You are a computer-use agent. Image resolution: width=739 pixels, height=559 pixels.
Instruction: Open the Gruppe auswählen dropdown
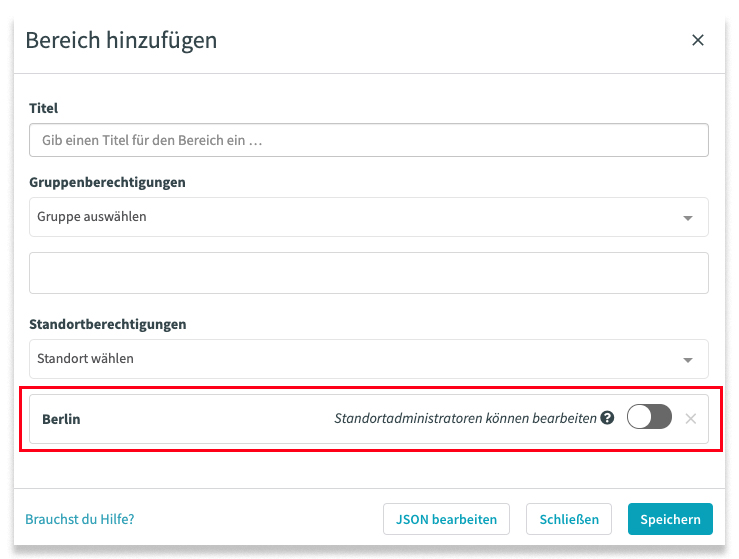pyautogui.click(x=368, y=217)
